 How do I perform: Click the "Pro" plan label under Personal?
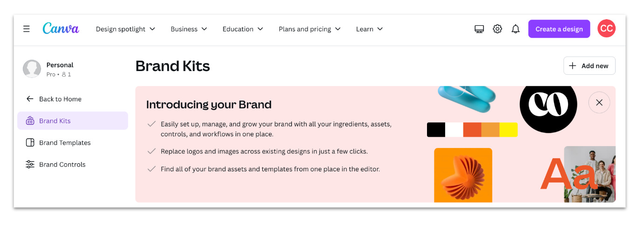[x=51, y=74]
